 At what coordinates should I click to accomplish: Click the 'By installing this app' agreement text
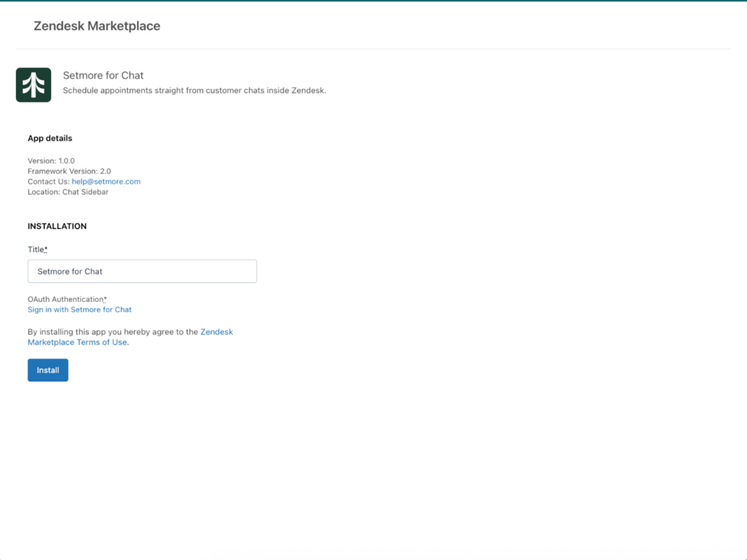coord(112,332)
